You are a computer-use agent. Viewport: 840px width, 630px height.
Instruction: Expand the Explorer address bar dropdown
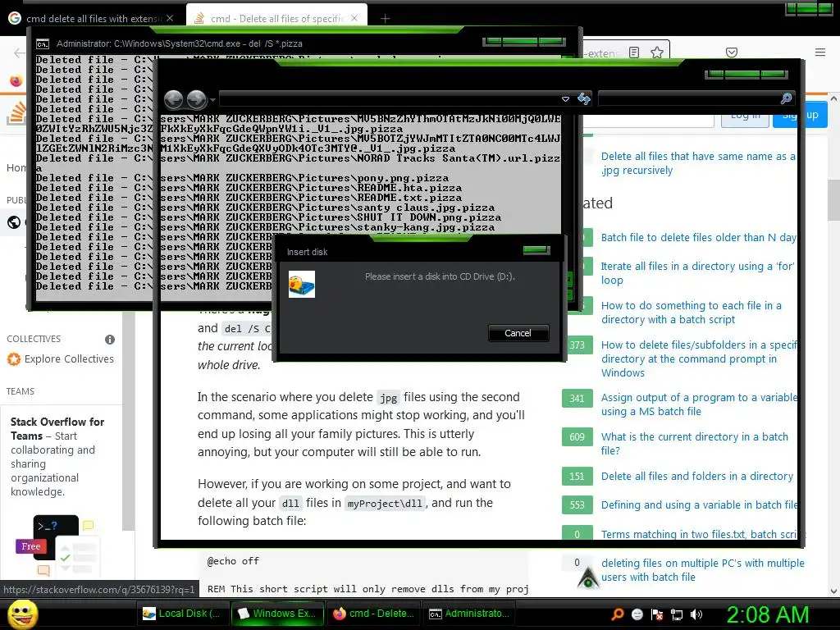coord(565,99)
